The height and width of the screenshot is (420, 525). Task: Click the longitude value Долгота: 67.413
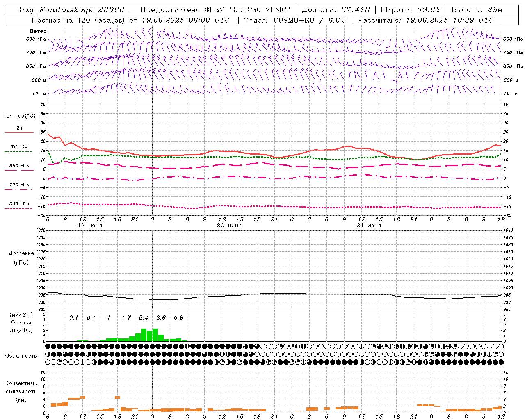click(x=336, y=10)
